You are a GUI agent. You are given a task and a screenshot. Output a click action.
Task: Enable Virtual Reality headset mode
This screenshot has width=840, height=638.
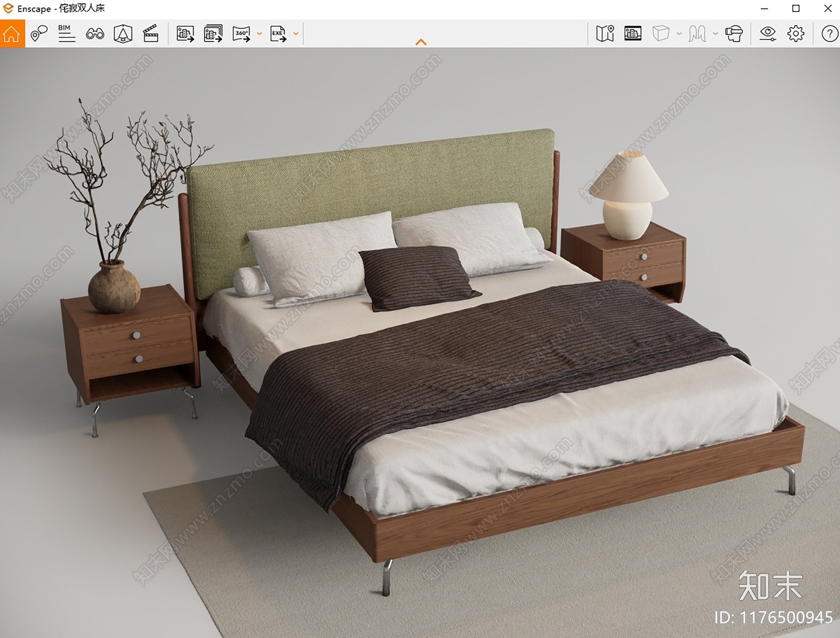tap(734, 34)
